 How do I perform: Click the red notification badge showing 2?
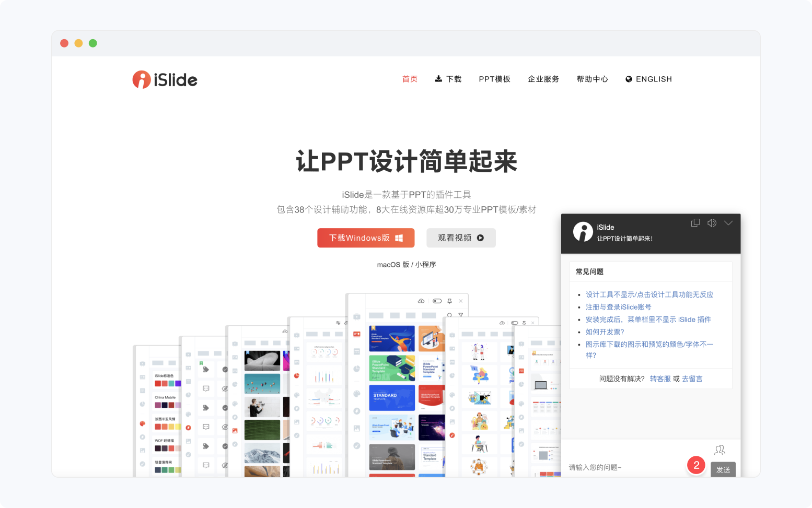click(x=696, y=465)
